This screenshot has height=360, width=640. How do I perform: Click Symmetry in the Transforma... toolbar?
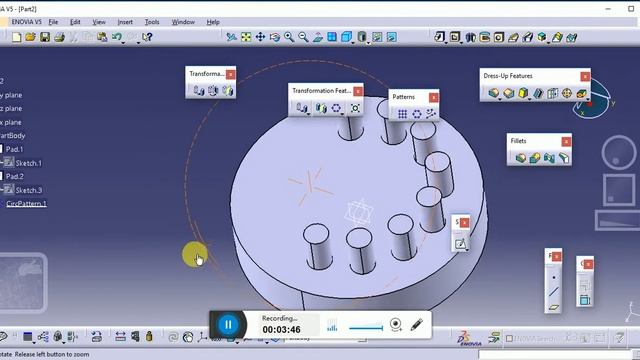click(x=227, y=90)
